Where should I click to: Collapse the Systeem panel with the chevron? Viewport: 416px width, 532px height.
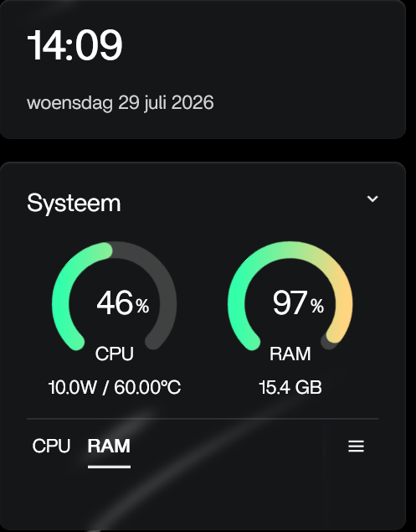tap(372, 199)
